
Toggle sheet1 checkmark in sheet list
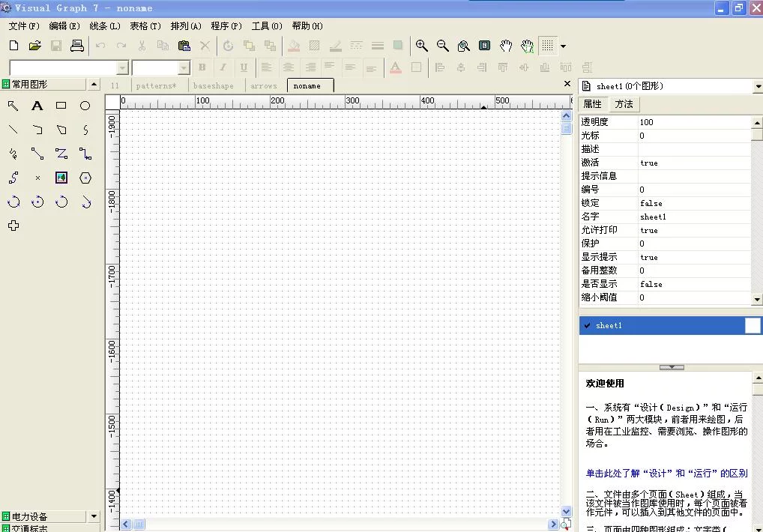pos(588,325)
